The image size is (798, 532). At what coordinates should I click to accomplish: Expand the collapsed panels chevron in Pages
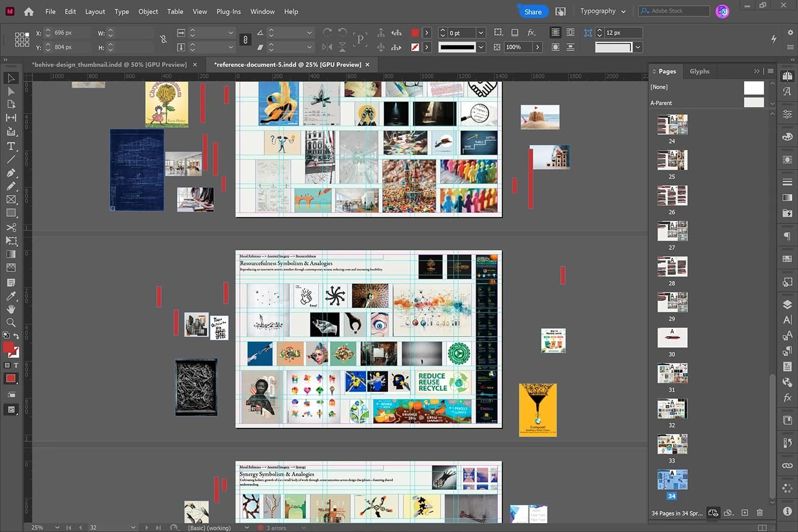(757, 71)
